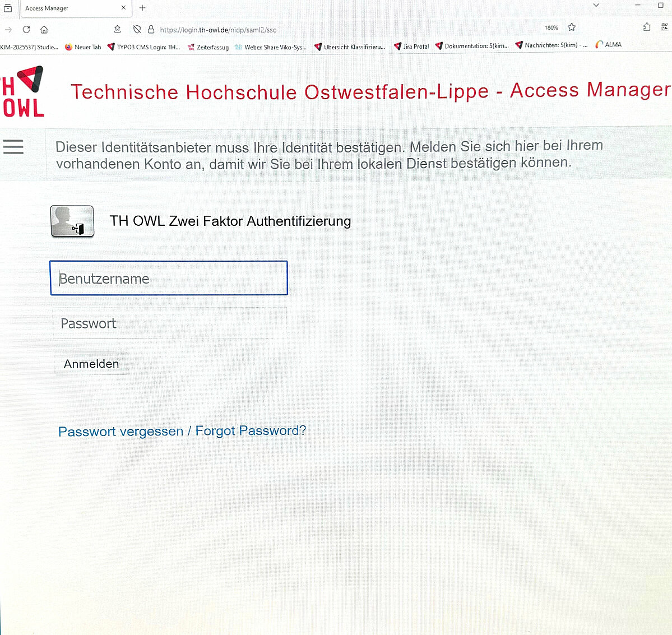
Task: Go to the browser home page
Action: 44,30
